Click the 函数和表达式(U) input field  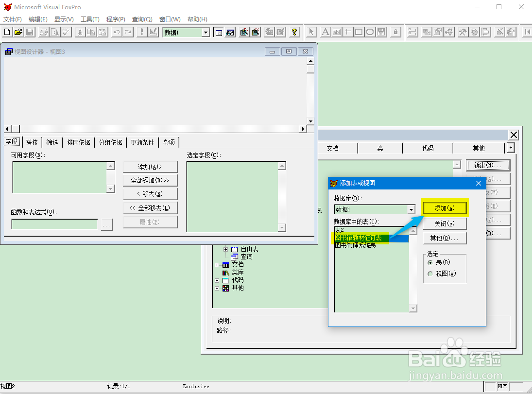click(54, 224)
